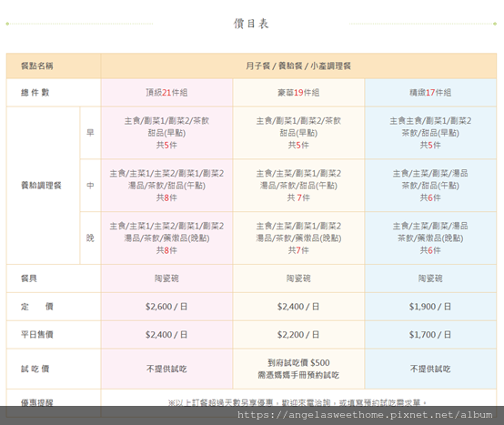Click the 精緻 lunch cell with 共6件
Image resolution: width=504 pixels, height=425 pixels.
click(430, 186)
